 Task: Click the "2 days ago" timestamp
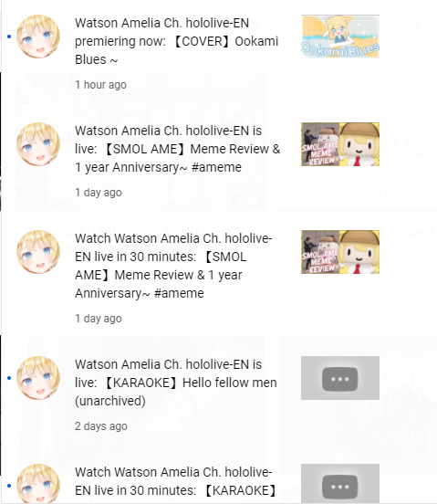[x=101, y=425]
